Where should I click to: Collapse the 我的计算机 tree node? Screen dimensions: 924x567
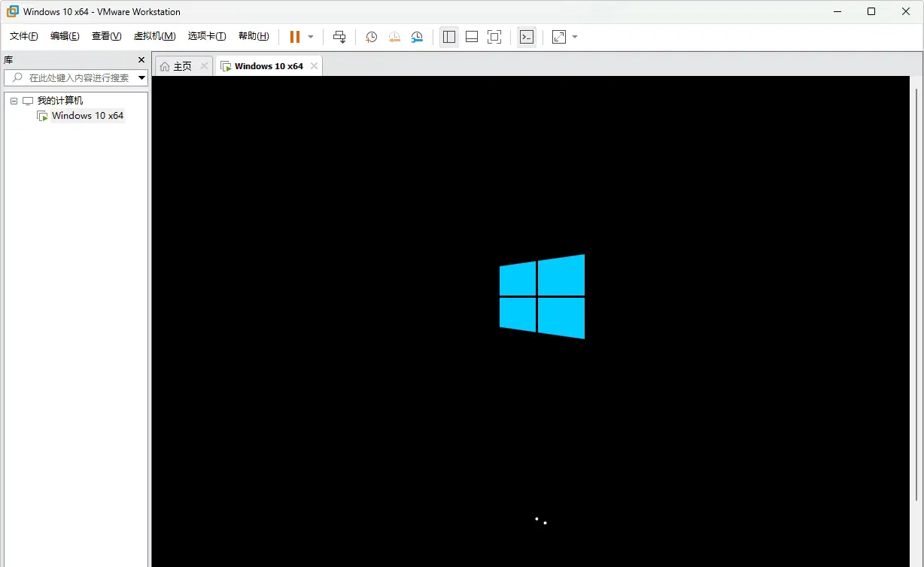(x=14, y=101)
